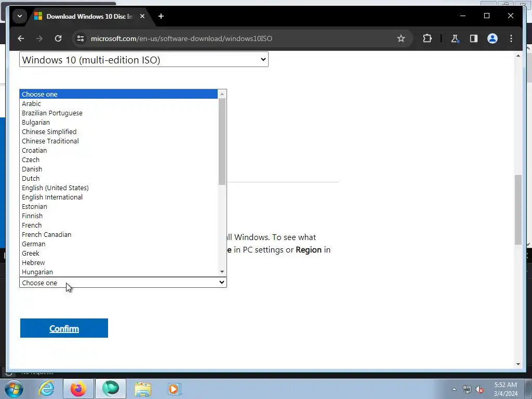The image size is (532, 399).
Task: Click the language list scrollbar thumb
Action: tap(222, 141)
